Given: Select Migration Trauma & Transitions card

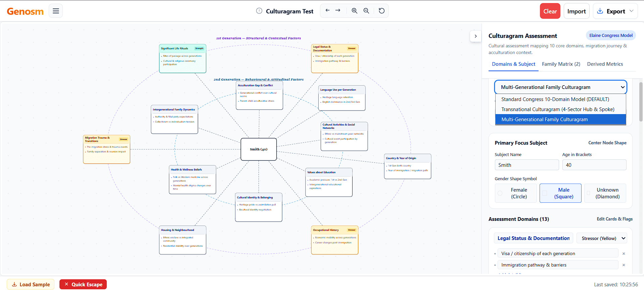Looking at the screenshot, I should pyautogui.click(x=106, y=149).
